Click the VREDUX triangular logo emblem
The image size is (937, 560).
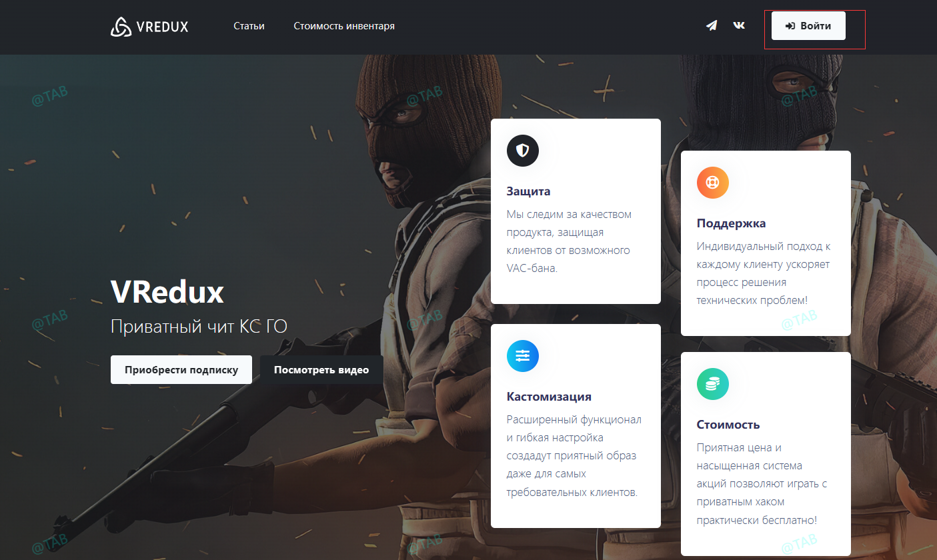(121, 27)
